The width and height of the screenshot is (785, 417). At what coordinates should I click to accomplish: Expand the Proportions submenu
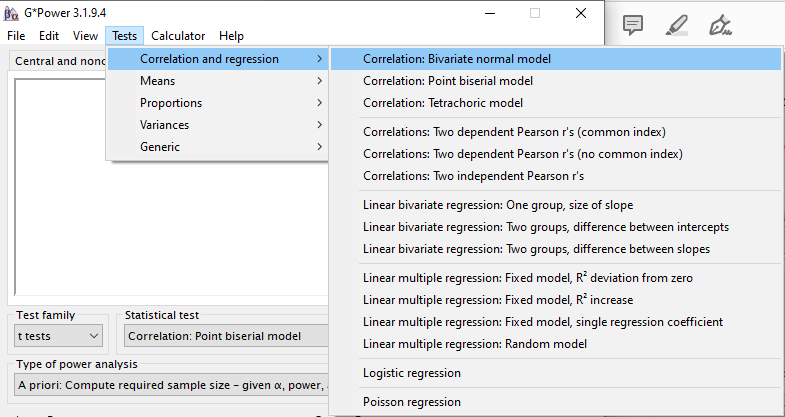click(x=218, y=103)
